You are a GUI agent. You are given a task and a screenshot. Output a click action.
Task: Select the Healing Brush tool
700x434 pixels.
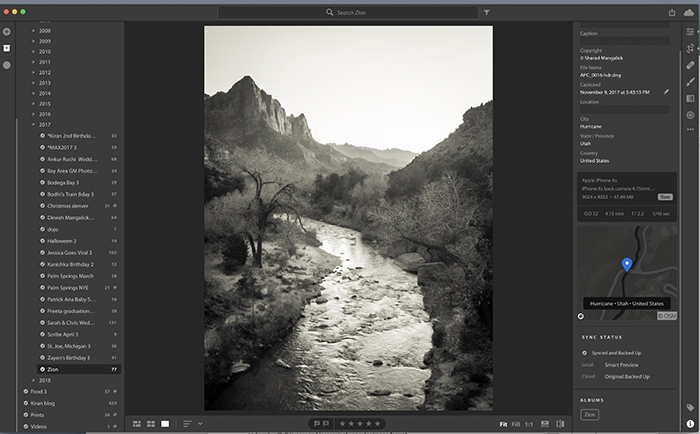(690, 65)
